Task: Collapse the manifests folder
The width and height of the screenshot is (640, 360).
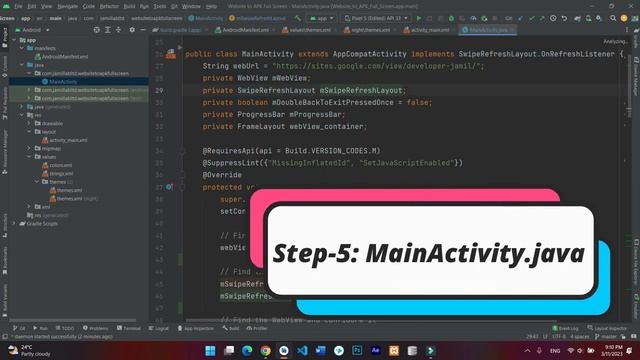Action: pyautogui.click(x=22, y=48)
